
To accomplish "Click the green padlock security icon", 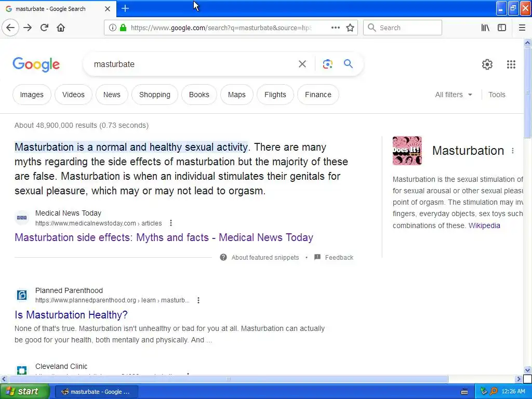I will click(123, 28).
